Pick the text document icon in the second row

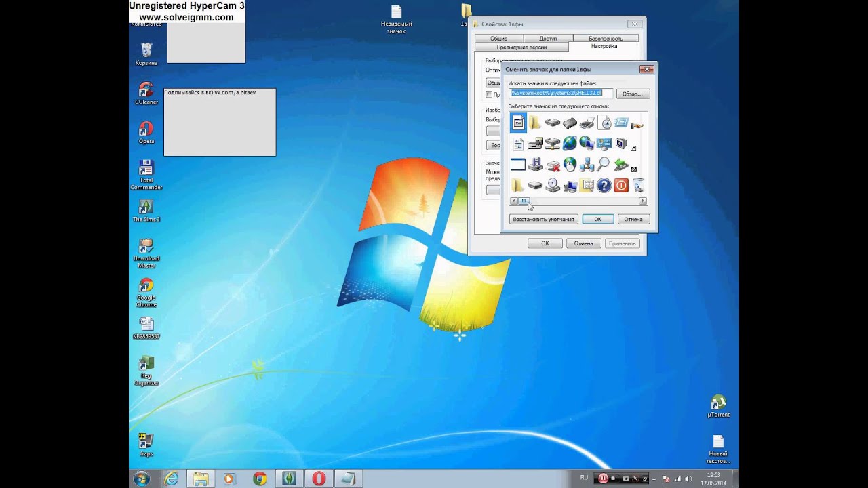tap(518, 144)
